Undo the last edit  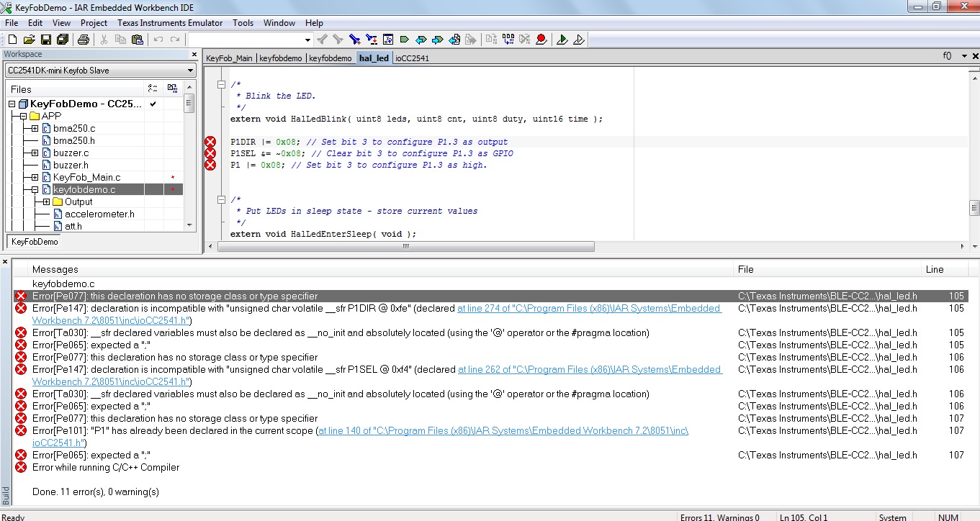pyautogui.click(x=158, y=40)
